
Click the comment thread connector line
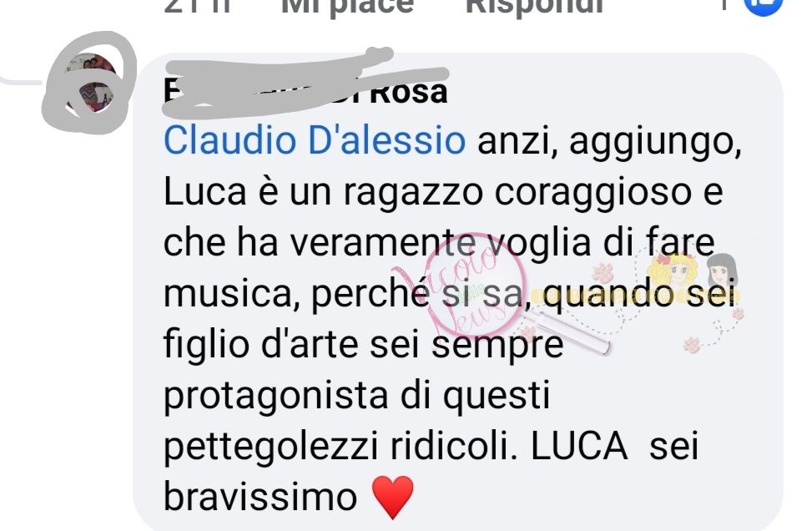(x=21, y=81)
